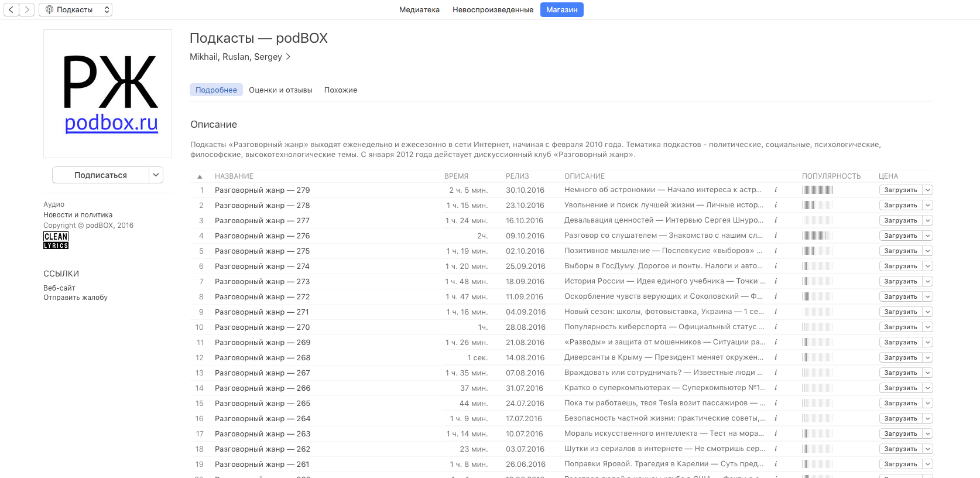Screen dimensions: 980x478
Task: Expand download options for episode 278
Action: [927, 206]
